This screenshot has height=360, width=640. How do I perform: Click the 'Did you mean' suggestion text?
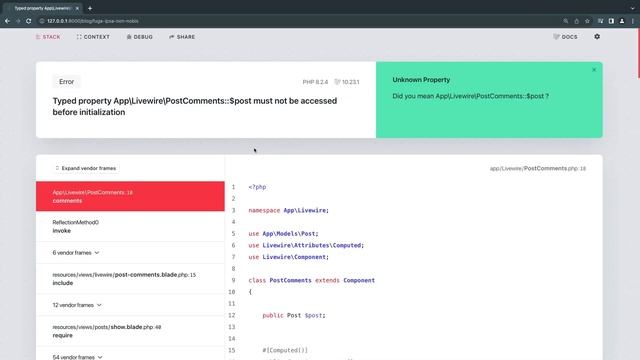(x=471, y=96)
